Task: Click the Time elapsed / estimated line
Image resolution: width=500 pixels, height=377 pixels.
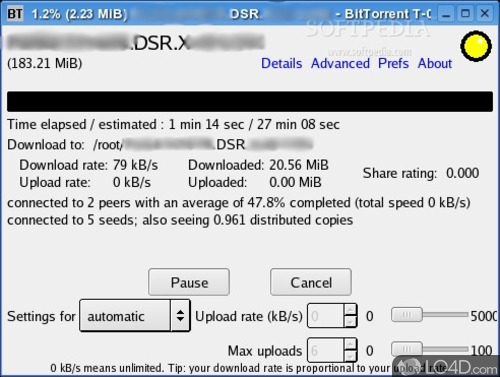Action: click(x=173, y=125)
